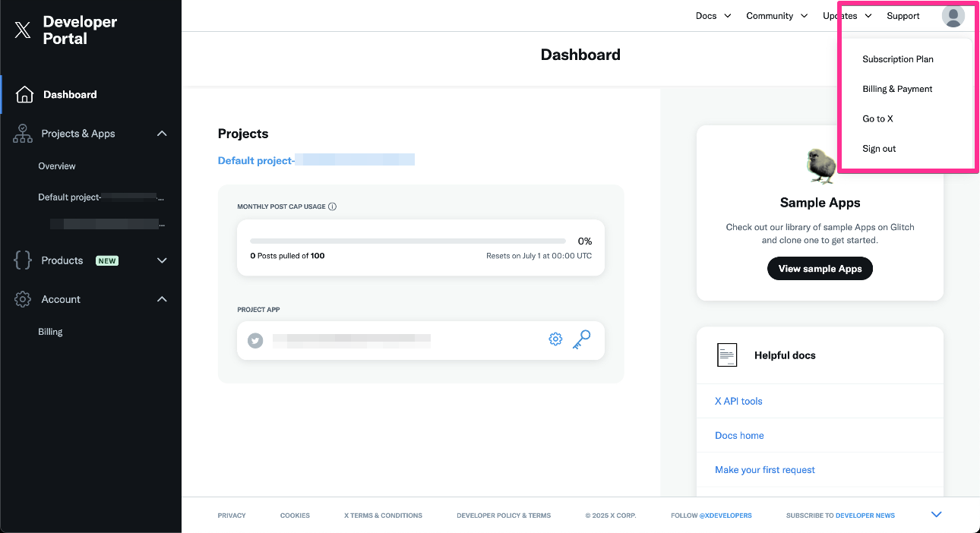The width and height of the screenshot is (980, 533).
Task: Select Dashboard in the sidebar
Action: [70, 95]
